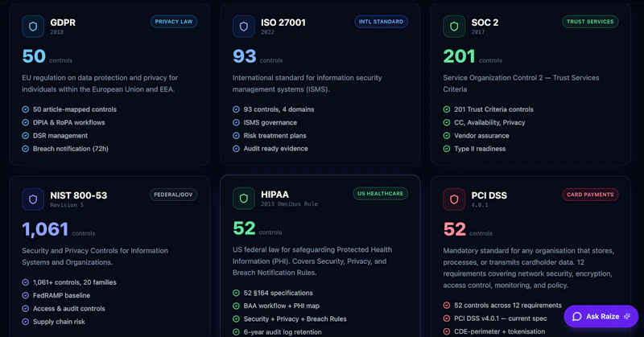Click the TRUST SERVICES badge
This screenshot has width=644, height=337.
590,22
